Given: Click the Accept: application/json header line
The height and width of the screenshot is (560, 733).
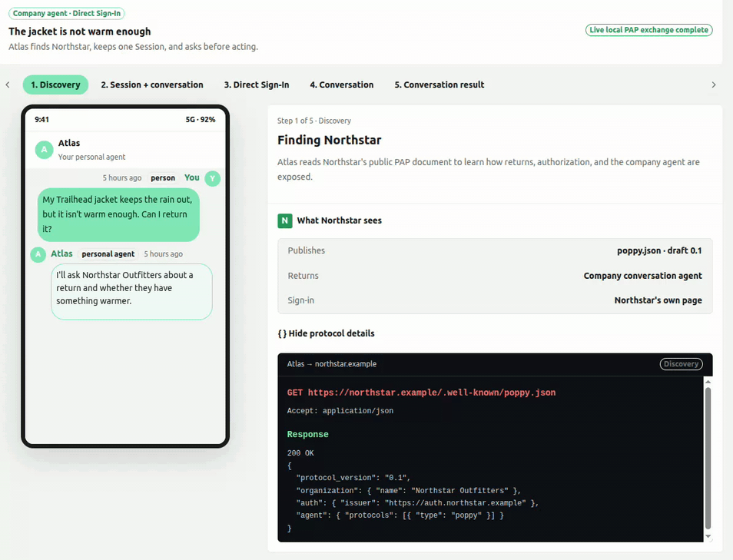Looking at the screenshot, I should 340,411.
